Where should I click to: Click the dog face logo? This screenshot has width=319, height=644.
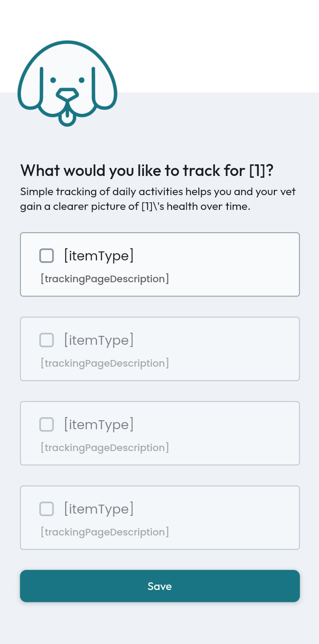click(67, 83)
